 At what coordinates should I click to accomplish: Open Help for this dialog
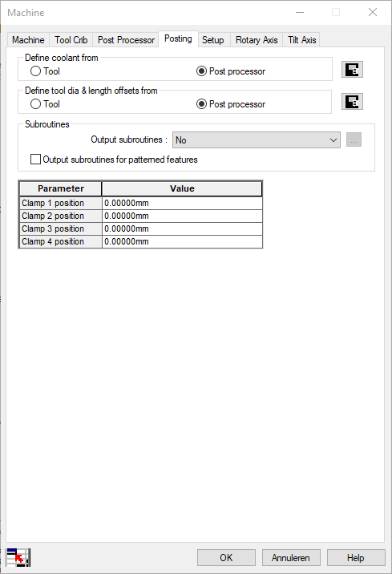coord(356,557)
